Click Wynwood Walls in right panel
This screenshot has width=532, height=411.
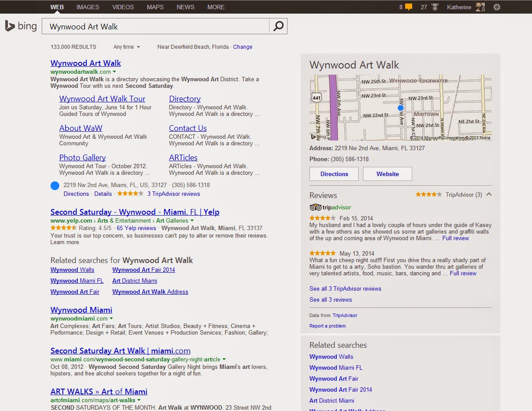(331, 357)
